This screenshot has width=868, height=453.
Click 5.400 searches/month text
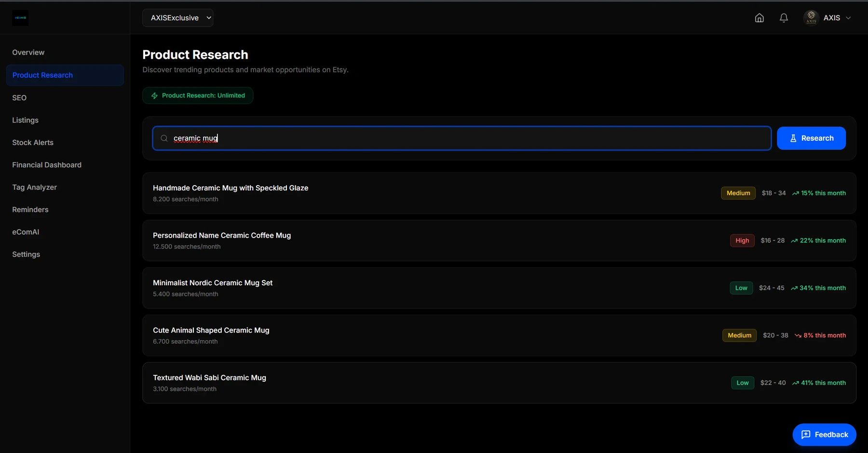coord(186,294)
